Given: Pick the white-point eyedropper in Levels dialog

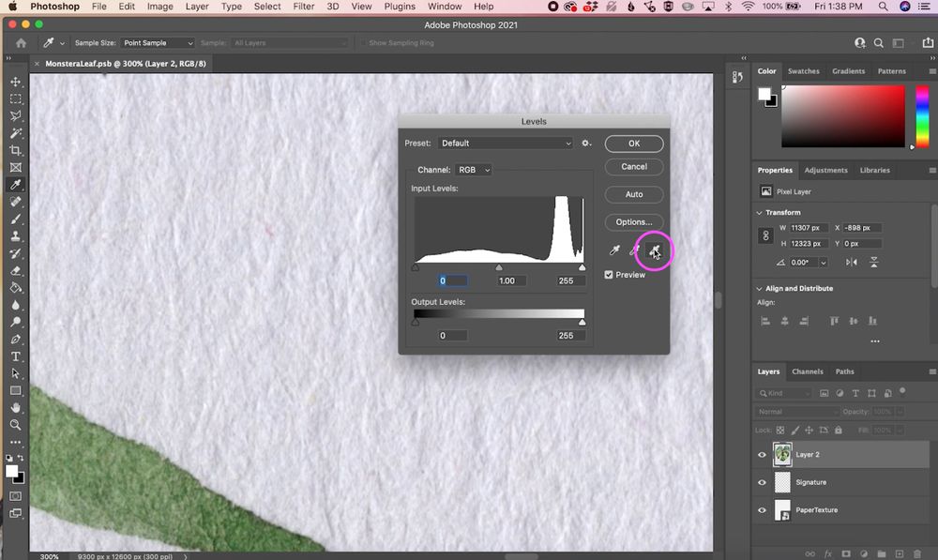Looking at the screenshot, I should click(x=655, y=250).
